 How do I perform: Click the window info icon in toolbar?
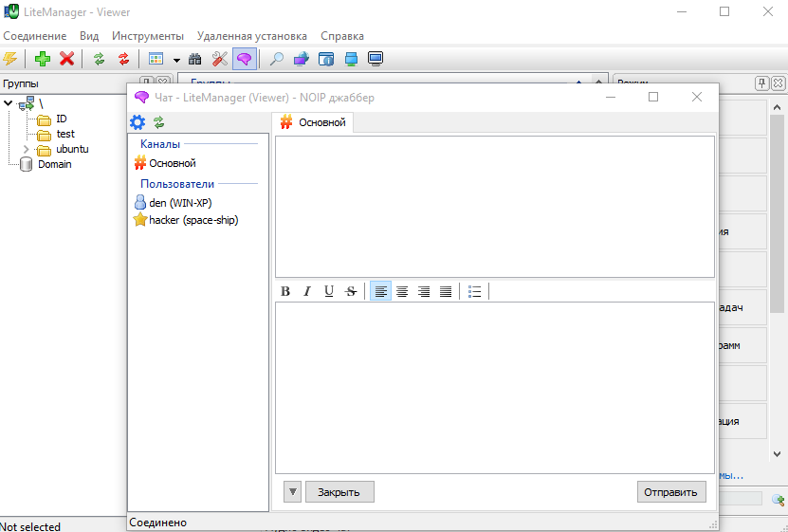pos(325,59)
